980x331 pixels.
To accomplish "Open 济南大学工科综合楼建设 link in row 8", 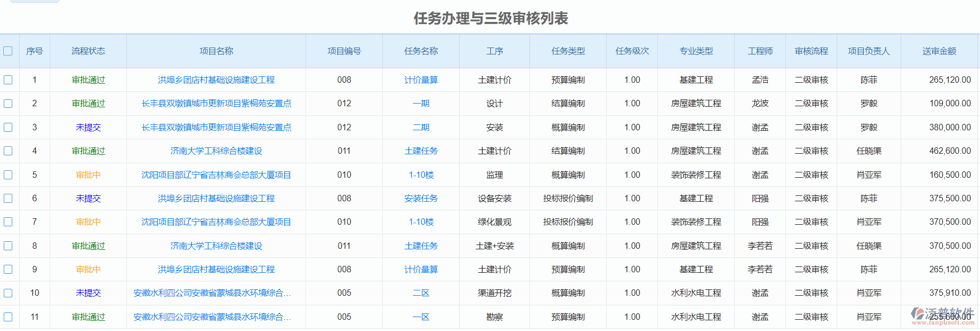I will (x=216, y=246).
